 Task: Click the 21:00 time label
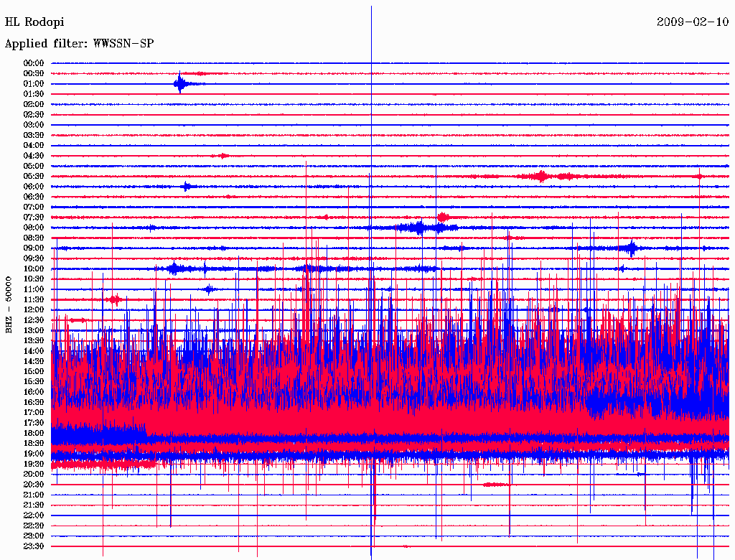pos(34,495)
